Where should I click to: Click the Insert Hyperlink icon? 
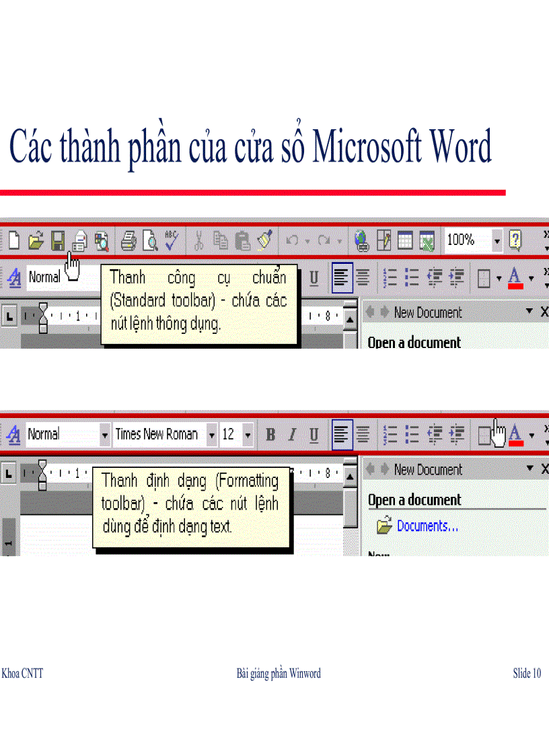click(361, 240)
